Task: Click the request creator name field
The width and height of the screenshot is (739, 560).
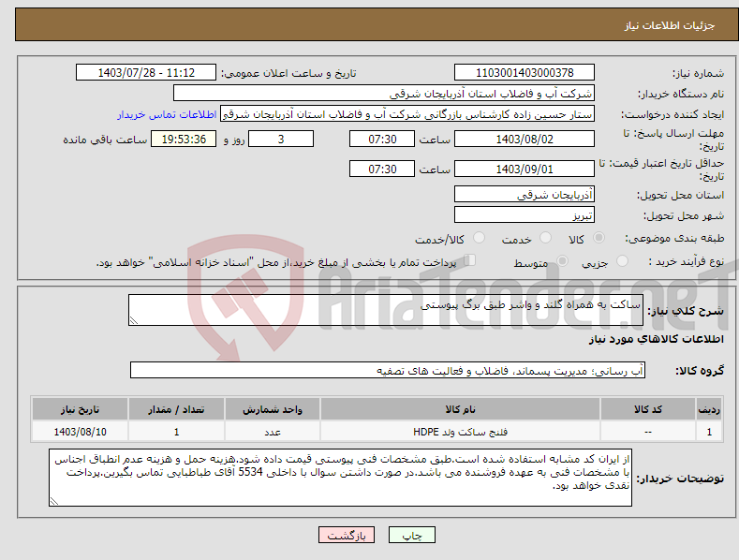Action: (x=407, y=114)
